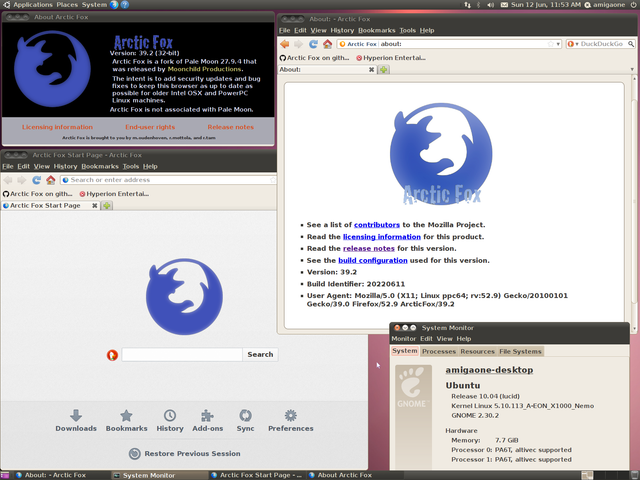The image size is (640, 480).
Task: Click the reload icon in Start Page window
Action: tap(37, 180)
